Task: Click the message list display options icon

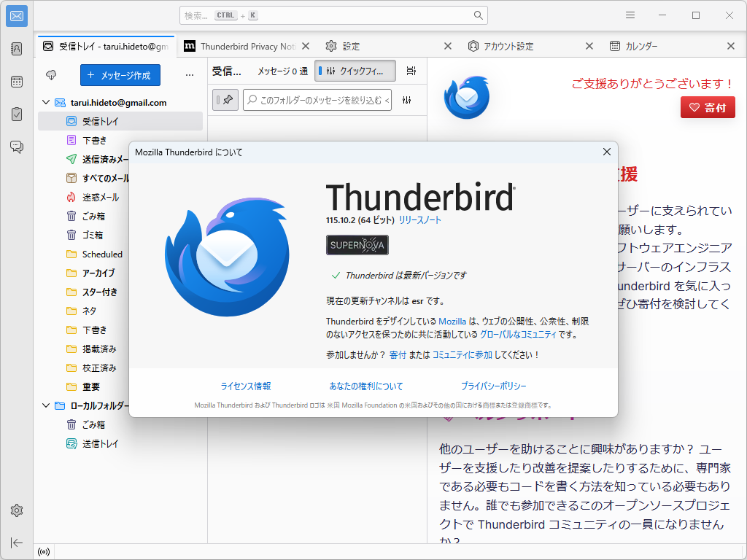Action: (411, 71)
